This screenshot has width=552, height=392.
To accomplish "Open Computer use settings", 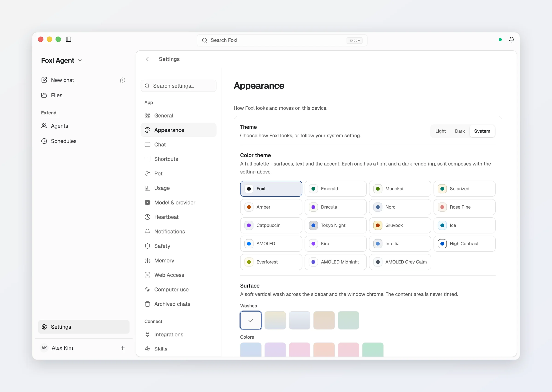I will pos(178,289).
